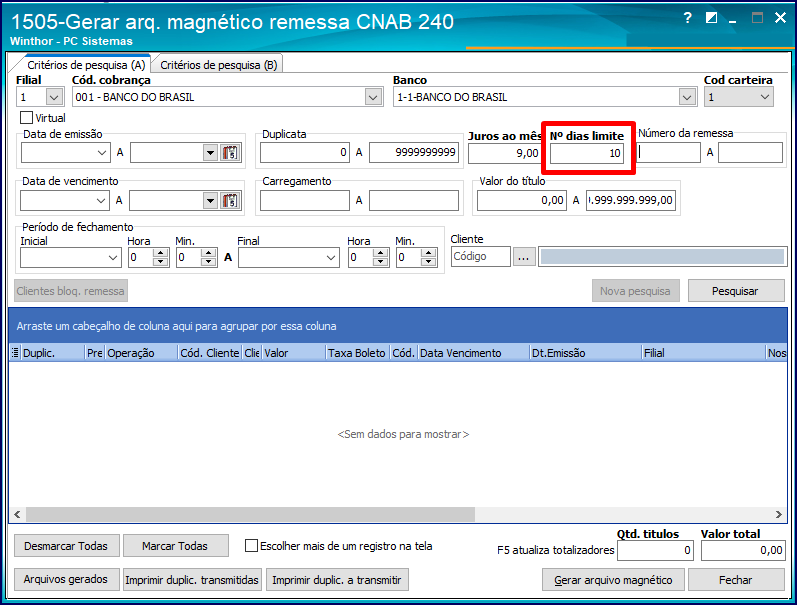
Task: Click the Data Vencimento column header
Action: [473, 353]
